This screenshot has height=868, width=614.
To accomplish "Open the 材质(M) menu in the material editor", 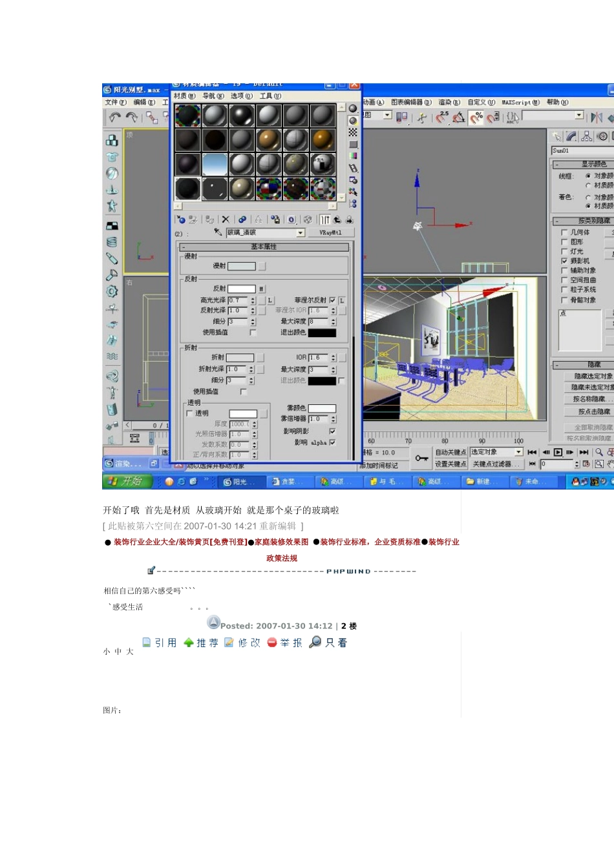I will click(x=184, y=96).
